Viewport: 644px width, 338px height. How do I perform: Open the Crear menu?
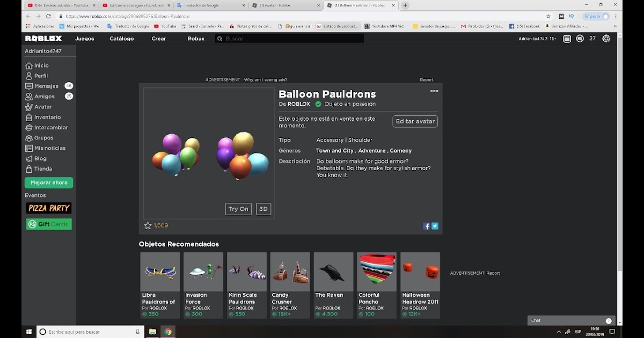(159, 39)
